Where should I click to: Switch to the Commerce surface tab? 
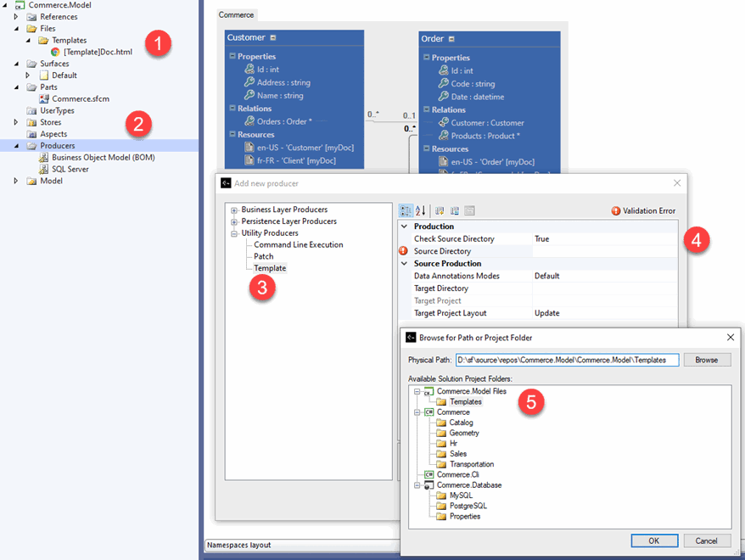click(237, 15)
